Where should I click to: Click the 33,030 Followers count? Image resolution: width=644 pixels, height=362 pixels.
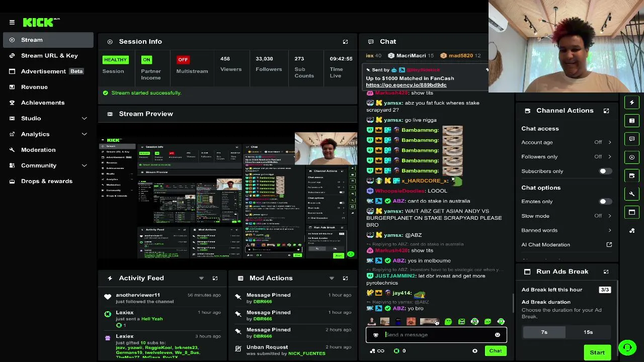pos(269,64)
